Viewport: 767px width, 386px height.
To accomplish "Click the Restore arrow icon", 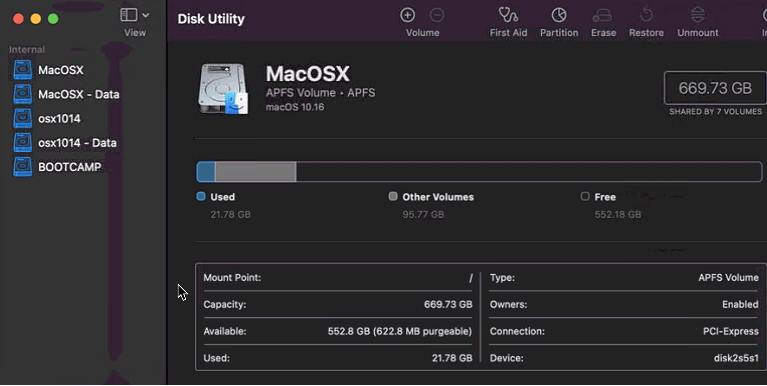I will click(646, 15).
